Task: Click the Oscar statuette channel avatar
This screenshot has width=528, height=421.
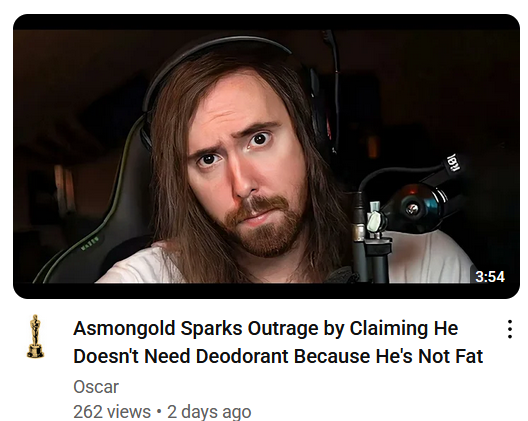Action: pyautogui.click(x=35, y=336)
